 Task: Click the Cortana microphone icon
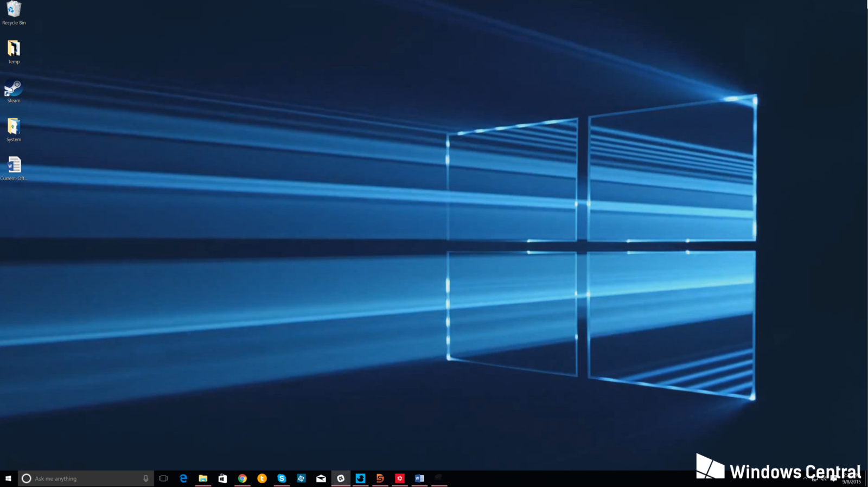pyautogui.click(x=145, y=478)
